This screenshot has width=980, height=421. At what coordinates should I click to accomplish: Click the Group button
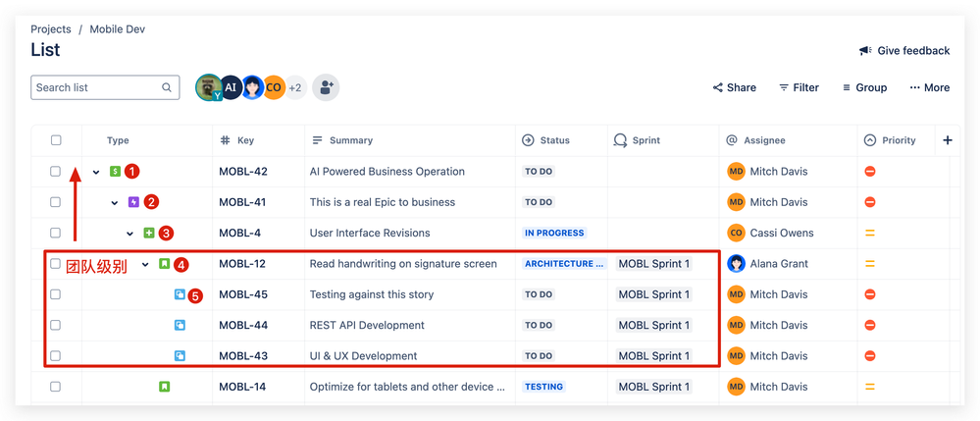(x=865, y=87)
